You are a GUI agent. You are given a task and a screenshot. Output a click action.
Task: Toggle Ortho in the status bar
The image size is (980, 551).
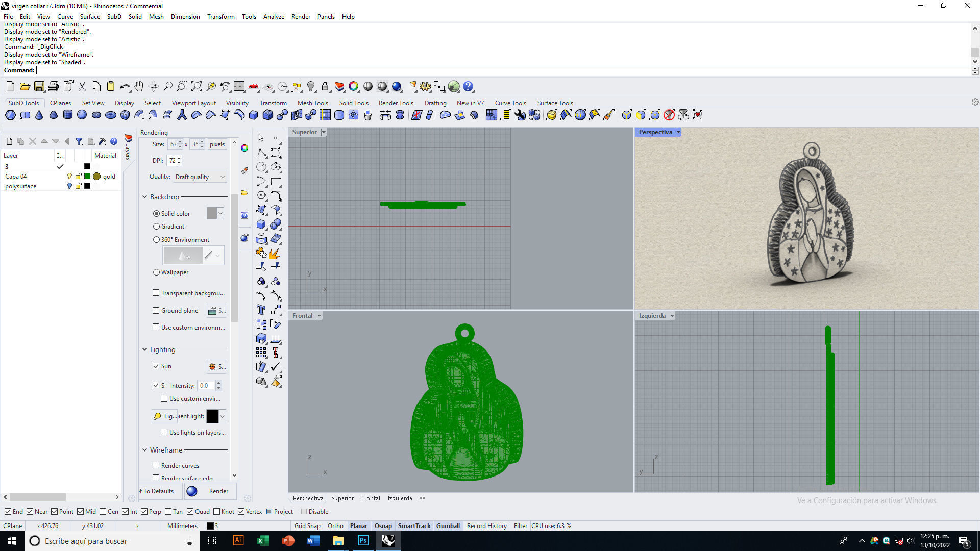click(335, 525)
